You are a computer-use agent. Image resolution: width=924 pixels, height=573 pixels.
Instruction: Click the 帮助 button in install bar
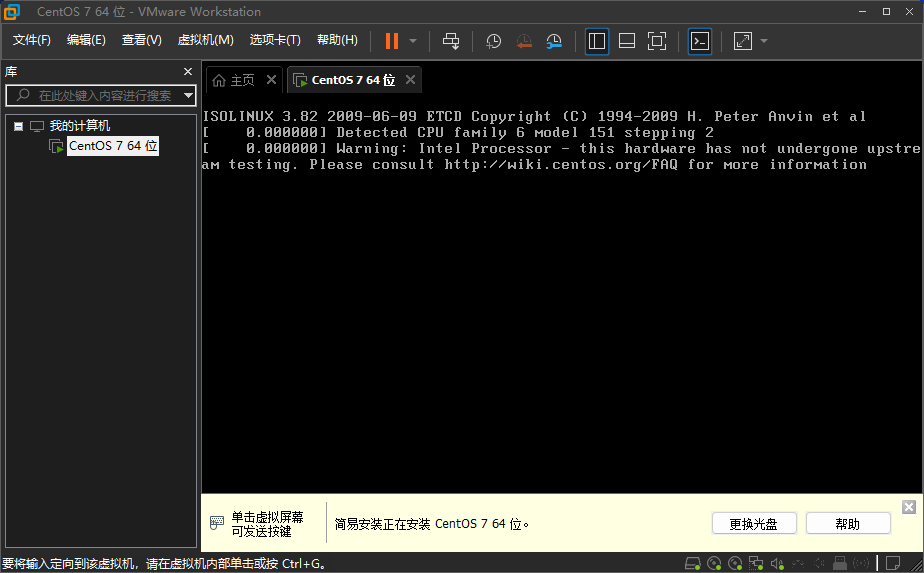(x=848, y=523)
